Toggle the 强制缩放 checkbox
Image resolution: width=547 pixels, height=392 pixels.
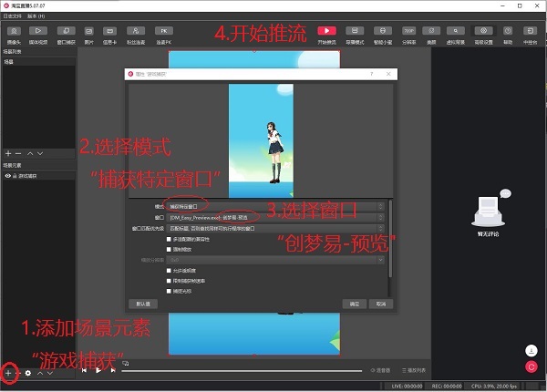tap(168, 249)
